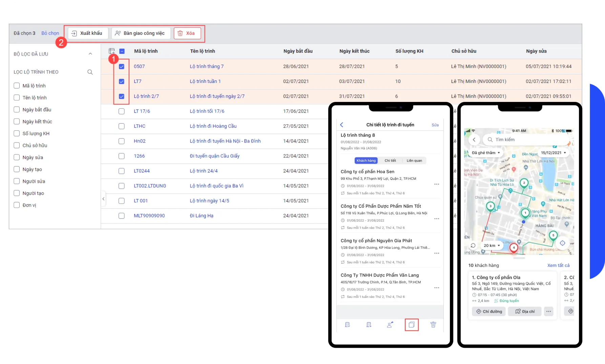Viewport: 605px width, 364px height.
Task: Click the red Xóa button
Action: 187,33
